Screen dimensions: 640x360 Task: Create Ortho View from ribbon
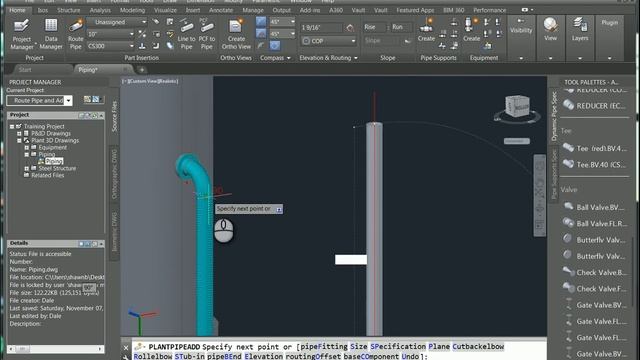point(236,34)
